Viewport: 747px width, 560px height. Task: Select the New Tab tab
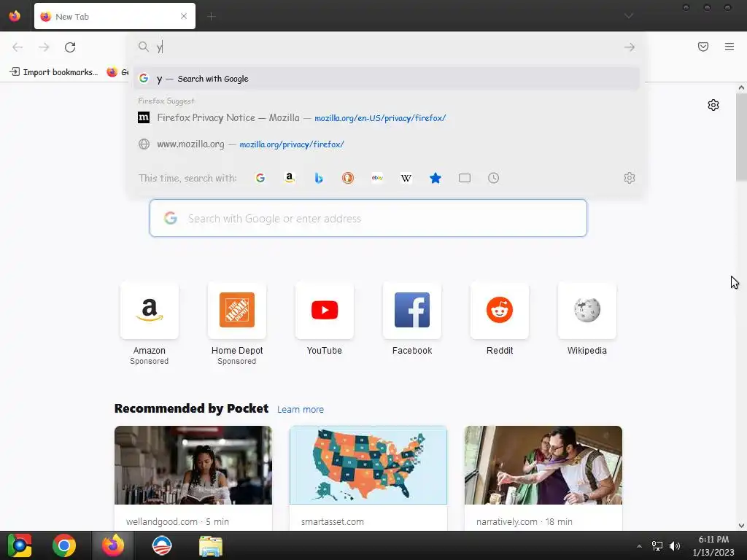coord(115,16)
